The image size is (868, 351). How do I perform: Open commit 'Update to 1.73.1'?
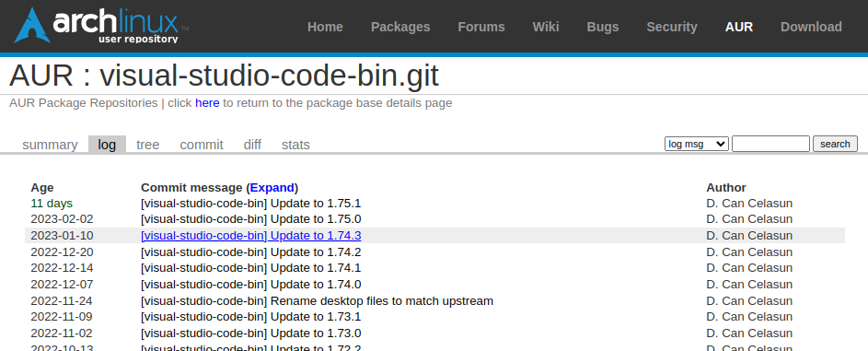click(x=250, y=317)
